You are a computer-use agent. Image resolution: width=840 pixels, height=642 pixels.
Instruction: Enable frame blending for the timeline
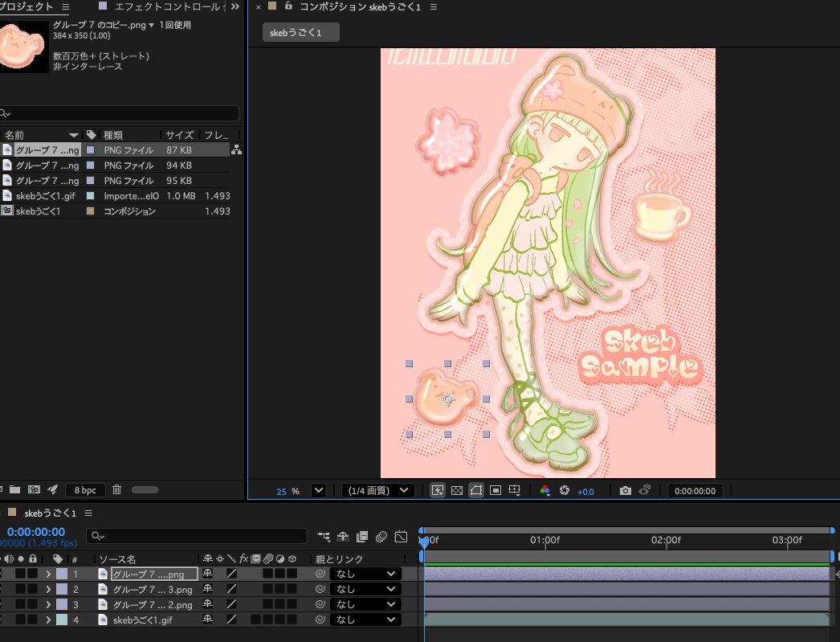[362, 537]
